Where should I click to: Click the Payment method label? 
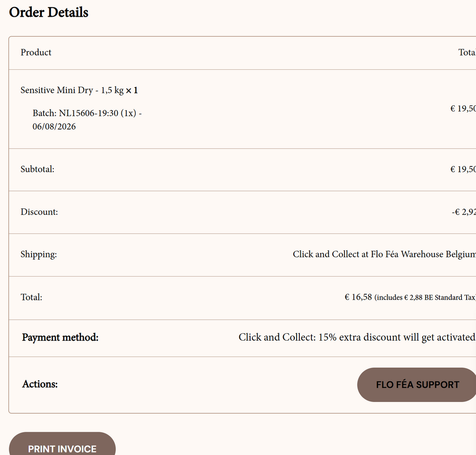coord(60,337)
